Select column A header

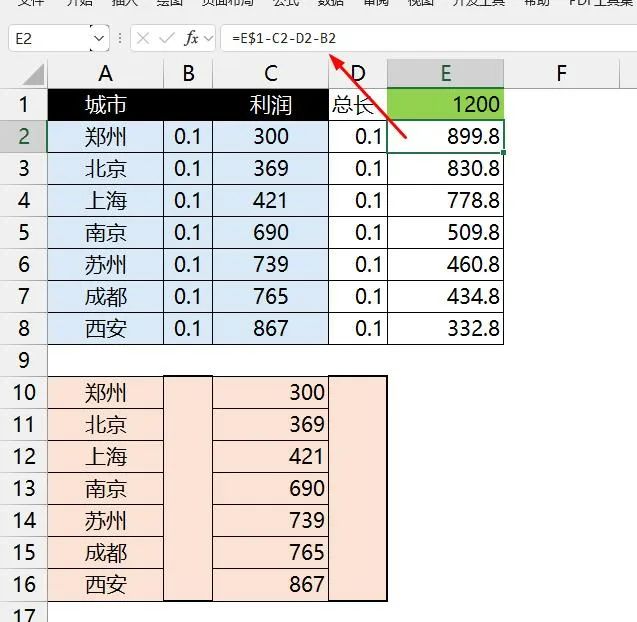pyautogui.click(x=106, y=74)
